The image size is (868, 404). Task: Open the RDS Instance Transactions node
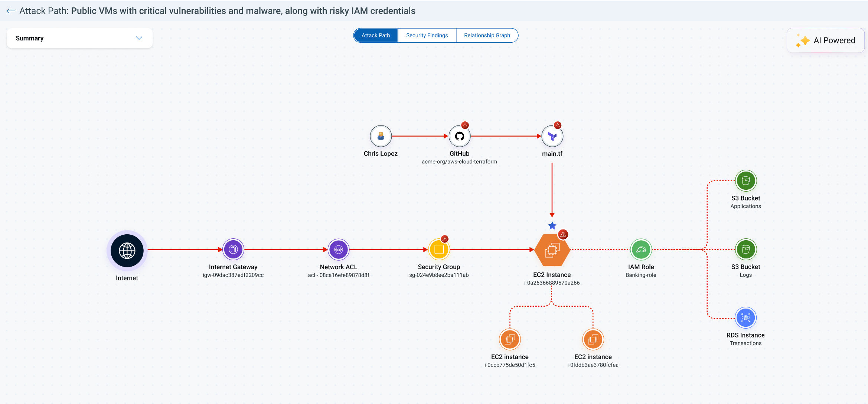click(x=745, y=318)
